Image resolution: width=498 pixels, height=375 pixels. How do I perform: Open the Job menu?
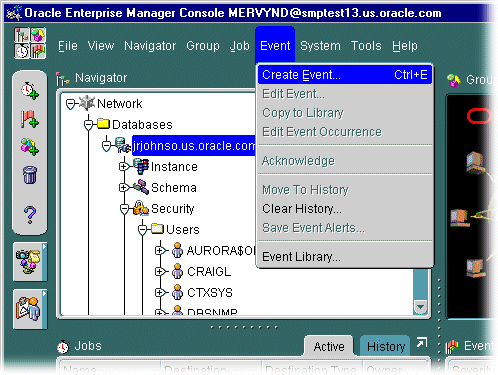pos(239,46)
